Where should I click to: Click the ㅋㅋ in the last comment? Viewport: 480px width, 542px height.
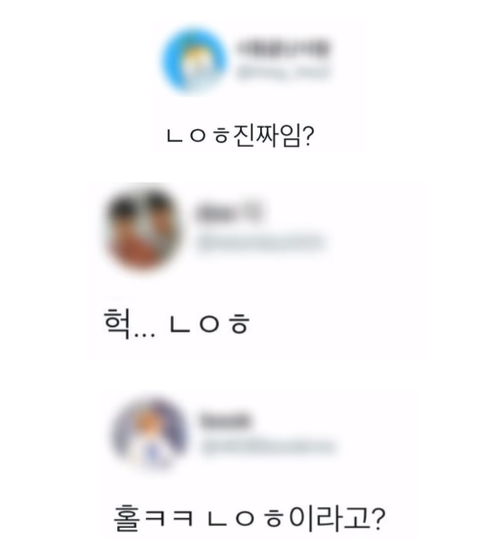[168, 519]
